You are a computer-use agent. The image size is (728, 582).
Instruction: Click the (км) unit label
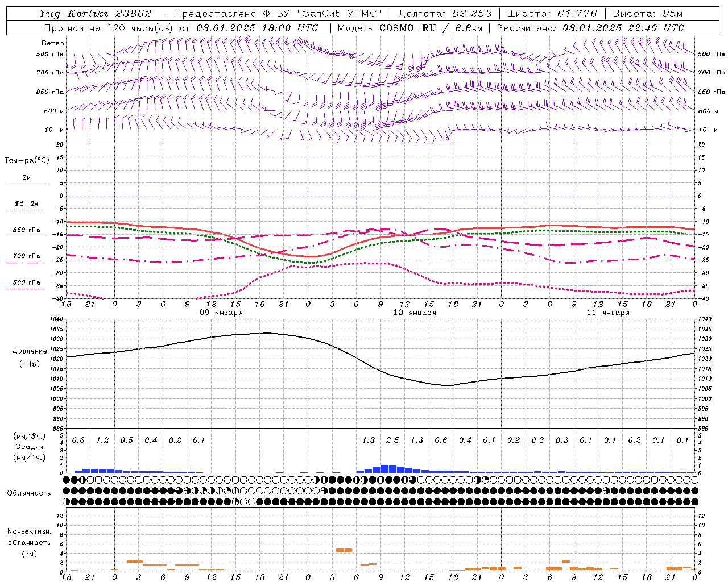click(x=28, y=554)
